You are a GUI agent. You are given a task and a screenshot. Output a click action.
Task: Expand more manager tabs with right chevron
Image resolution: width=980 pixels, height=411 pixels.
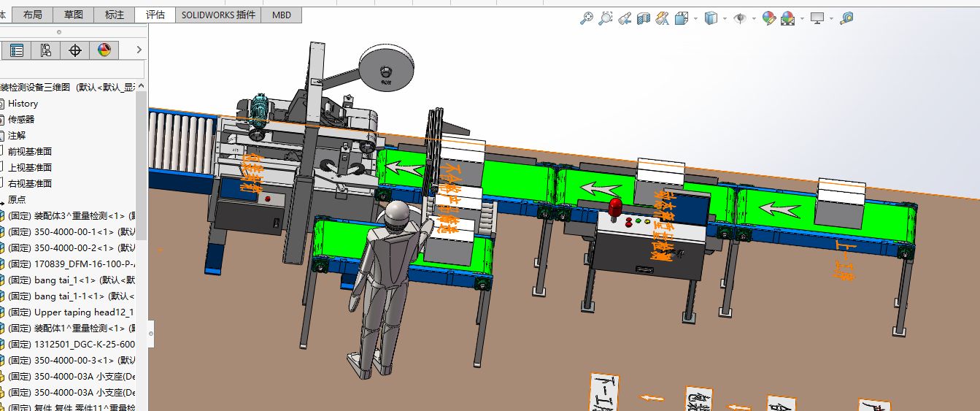pos(139,50)
